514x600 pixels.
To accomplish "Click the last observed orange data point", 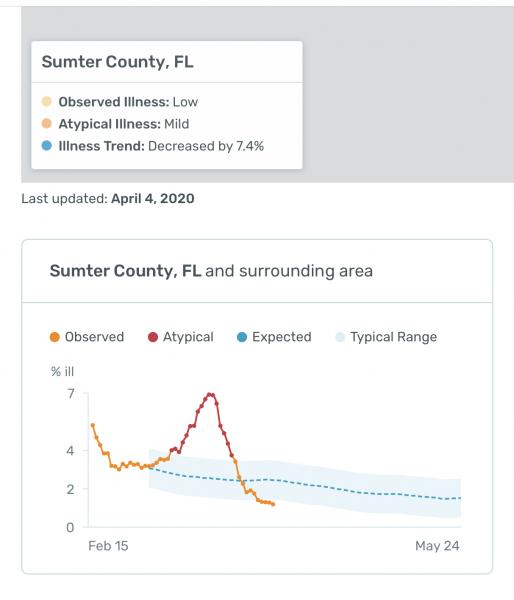I will [x=273, y=504].
